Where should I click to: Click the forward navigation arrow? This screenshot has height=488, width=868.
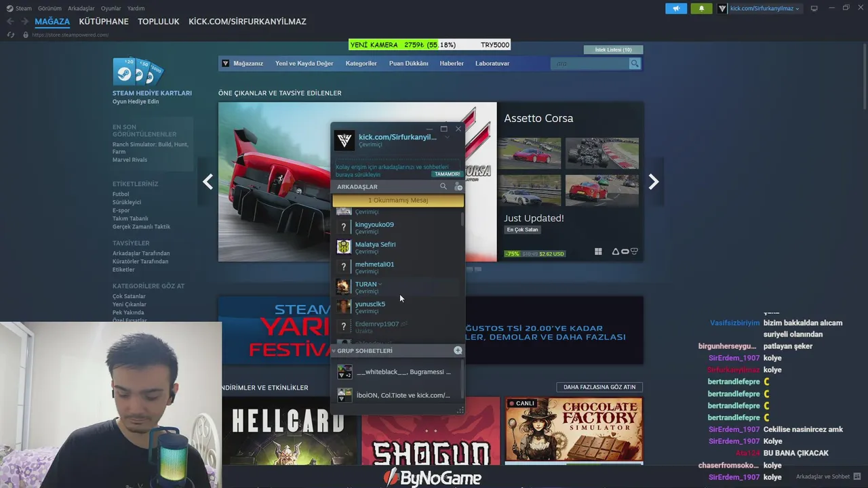point(25,22)
